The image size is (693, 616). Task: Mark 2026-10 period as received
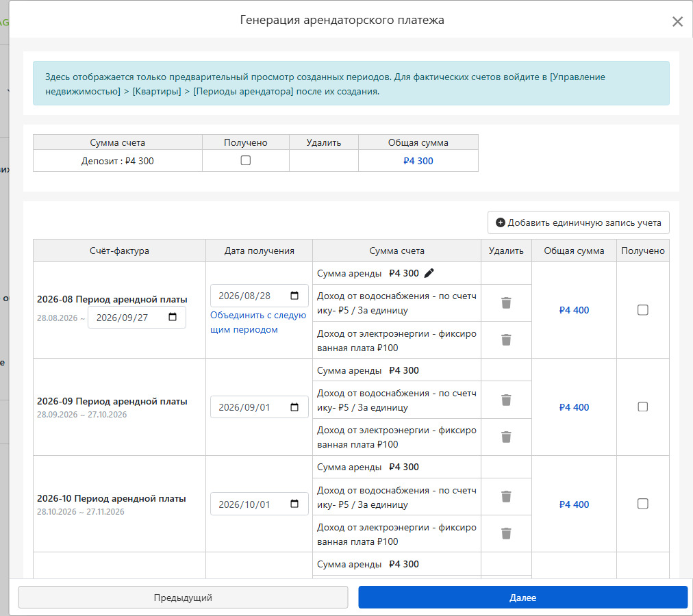(642, 504)
